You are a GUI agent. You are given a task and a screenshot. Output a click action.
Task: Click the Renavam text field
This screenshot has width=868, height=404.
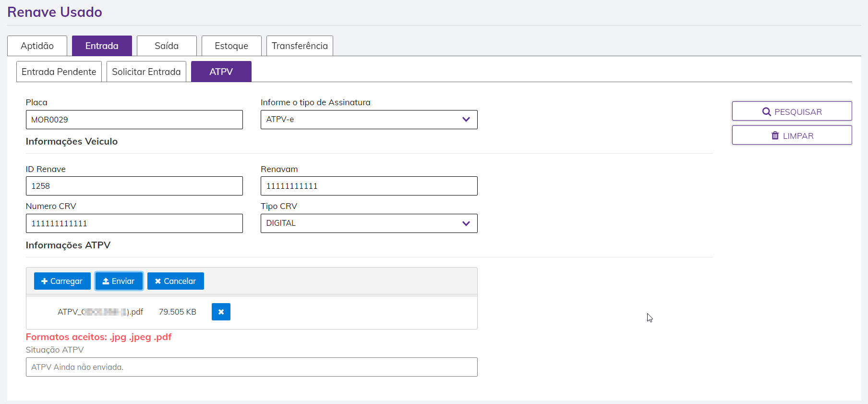point(369,186)
